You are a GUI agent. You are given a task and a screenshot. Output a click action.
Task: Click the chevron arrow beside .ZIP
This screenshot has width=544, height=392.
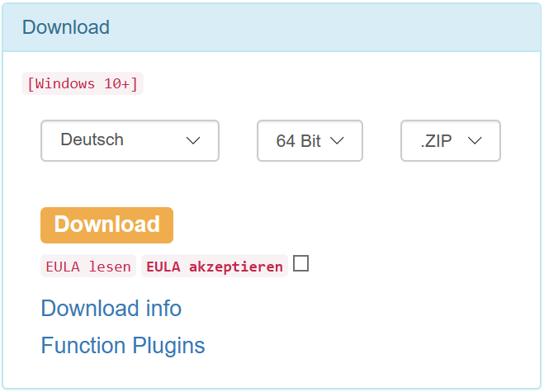click(x=475, y=141)
